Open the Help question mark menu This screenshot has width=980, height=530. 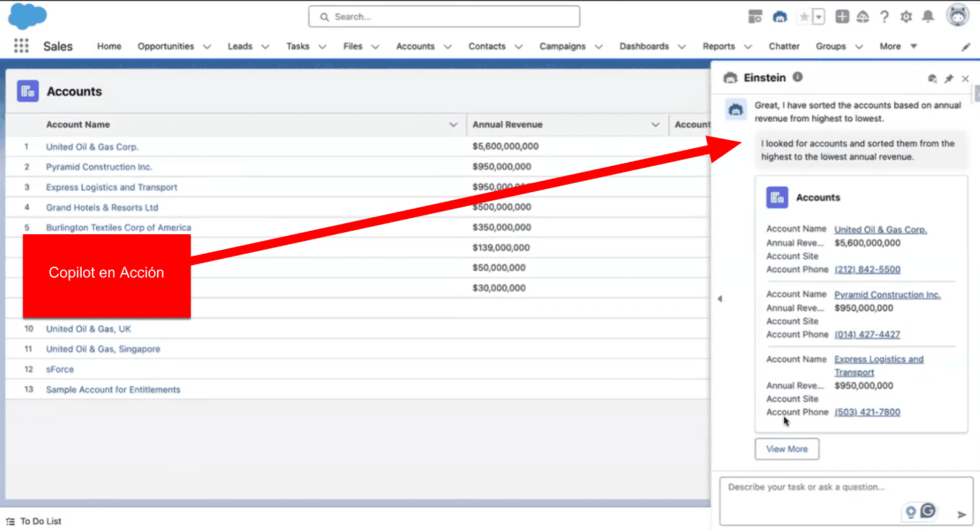point(884,17)
